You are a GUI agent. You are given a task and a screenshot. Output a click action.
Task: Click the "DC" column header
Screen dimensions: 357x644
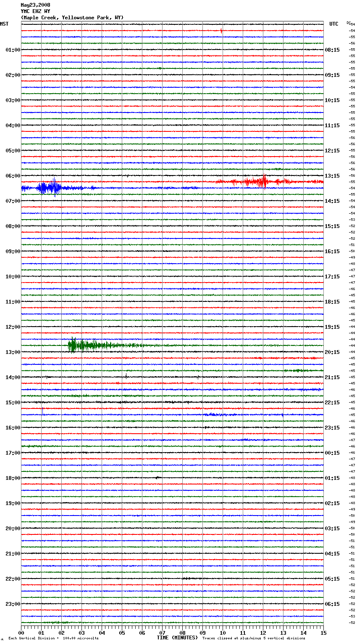349,23
